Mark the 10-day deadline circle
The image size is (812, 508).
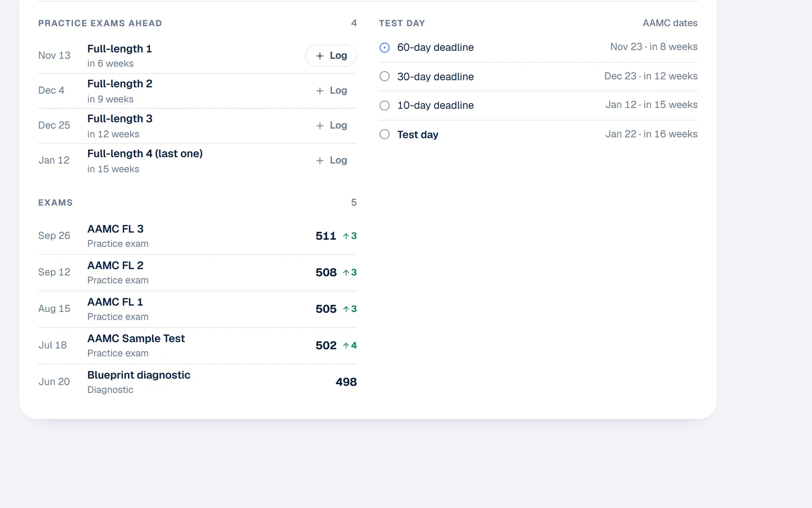pos(384,105)
